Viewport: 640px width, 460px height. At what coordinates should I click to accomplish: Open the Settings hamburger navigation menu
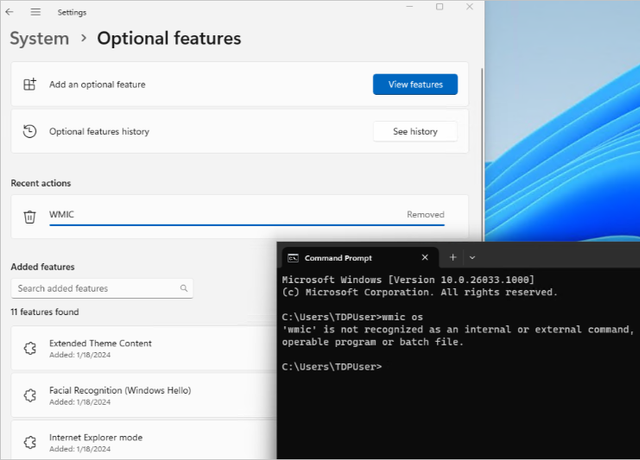coord(36,12)
